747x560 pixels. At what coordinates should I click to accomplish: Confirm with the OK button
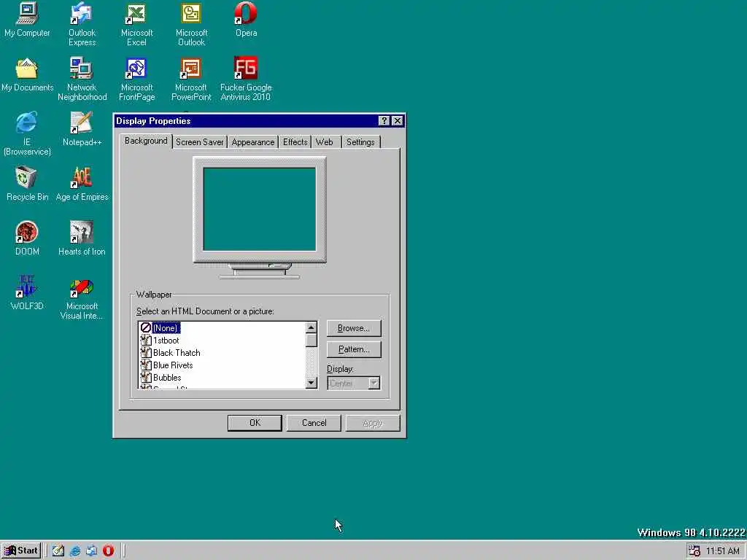click(255, 423)
